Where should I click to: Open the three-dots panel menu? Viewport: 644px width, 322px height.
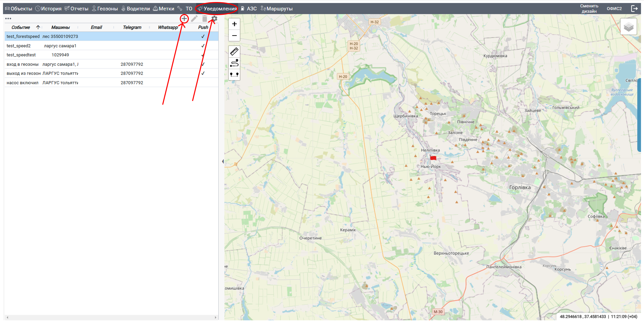[x=8, y=19]
